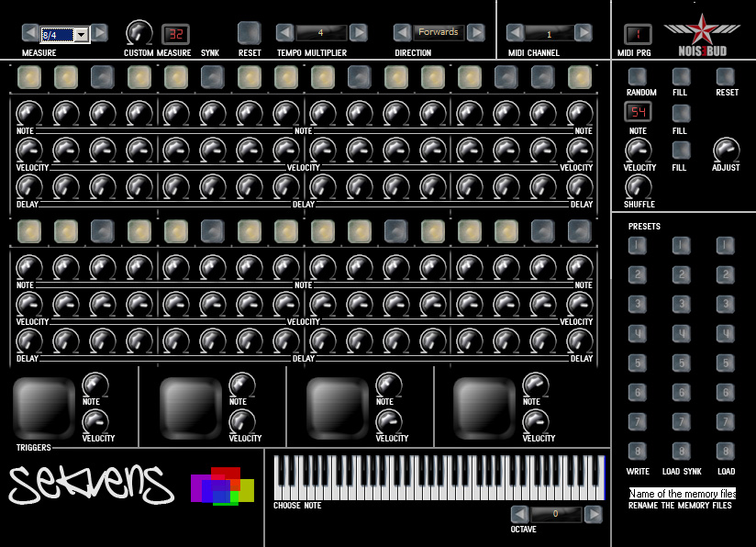Click the last Note knob of the lower sequencer
Viewport: 756px width, 547px height.
pos(580,268)
